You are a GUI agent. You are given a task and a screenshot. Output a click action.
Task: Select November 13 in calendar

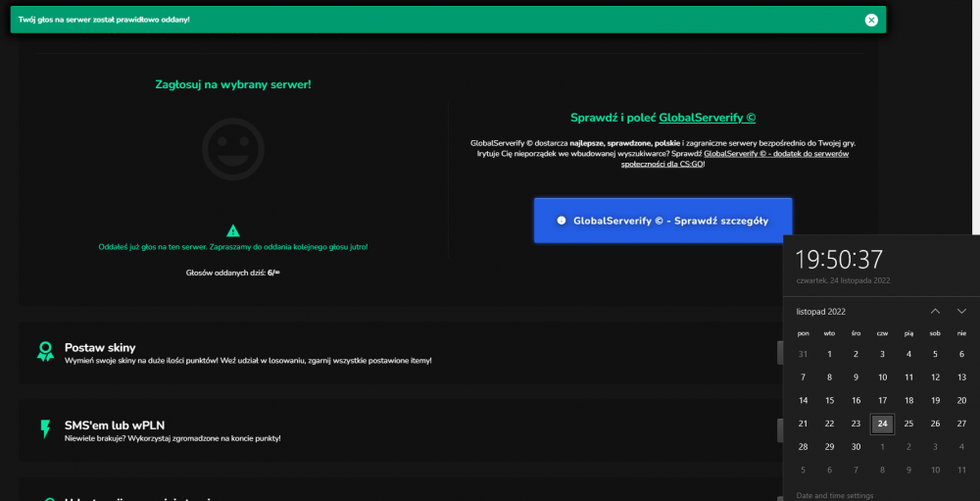pyautogui.click(x=962, y=377)
